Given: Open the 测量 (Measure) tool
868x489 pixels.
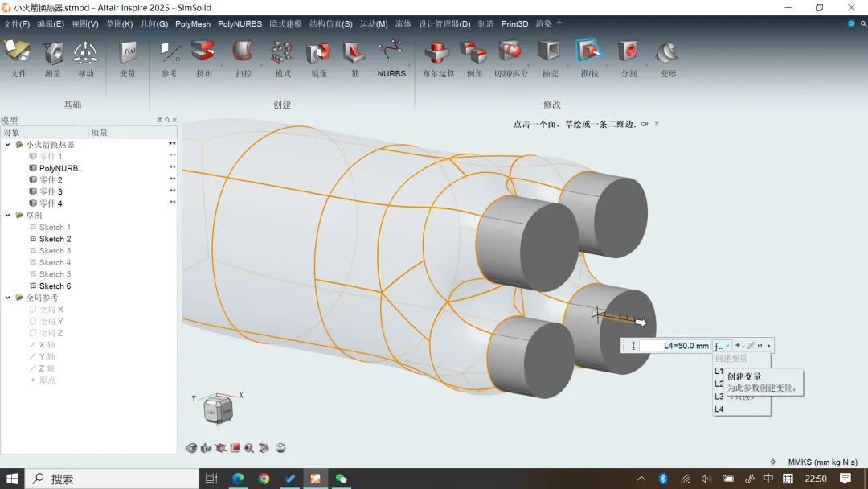Looking at the screenshot, I should [x=53, y=54].
